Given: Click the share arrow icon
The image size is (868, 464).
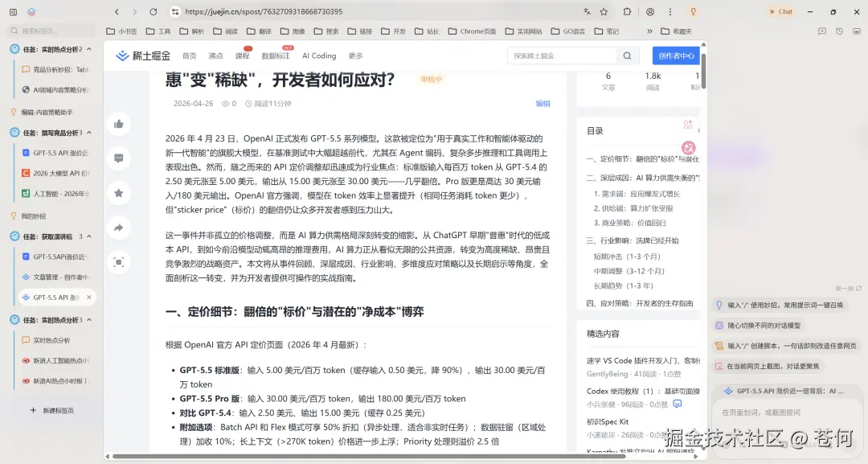Looking at the screenshot, I should [118, 228].
